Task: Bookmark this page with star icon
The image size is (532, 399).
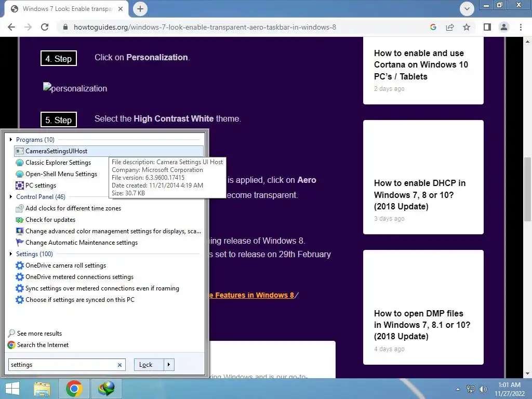Action: click(467, 27)
